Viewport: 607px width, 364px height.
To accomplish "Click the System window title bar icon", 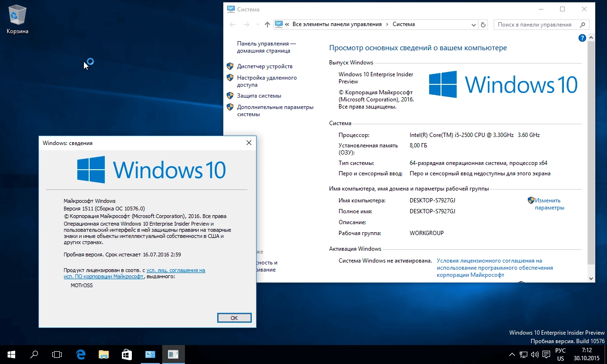I will (x=231, y=9).
